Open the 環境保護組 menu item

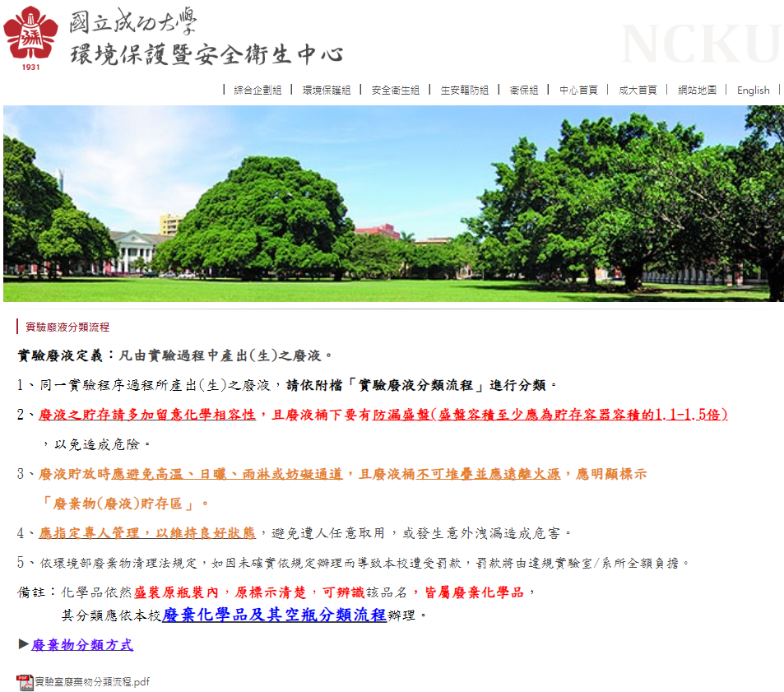(x=327, y=91)
